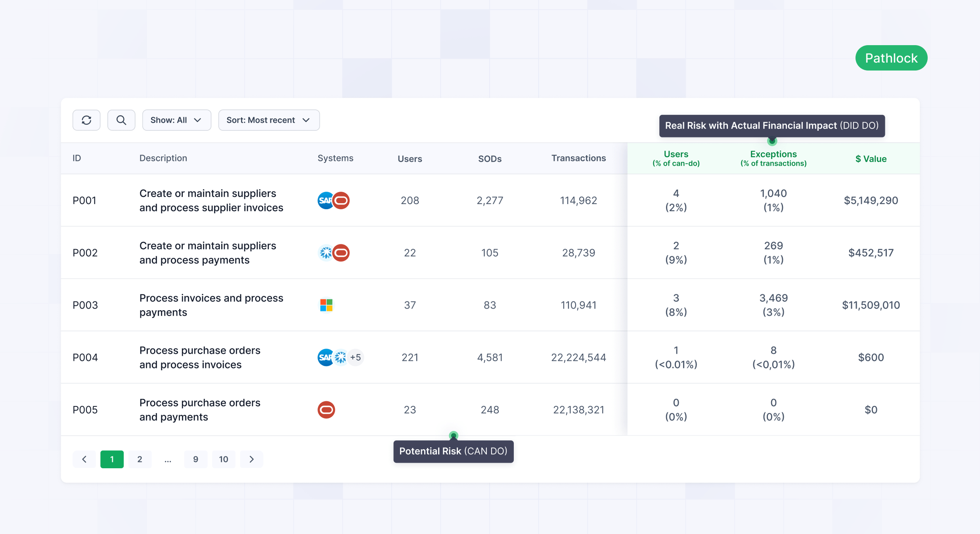Click the refresh icon button
The height and width of the screenshot is (534, 980).
click(86, 120)
